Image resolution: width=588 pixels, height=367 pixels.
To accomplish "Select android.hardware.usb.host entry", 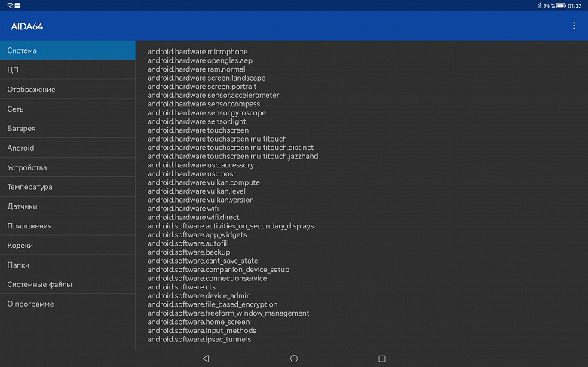I will [x=191, y=173].
